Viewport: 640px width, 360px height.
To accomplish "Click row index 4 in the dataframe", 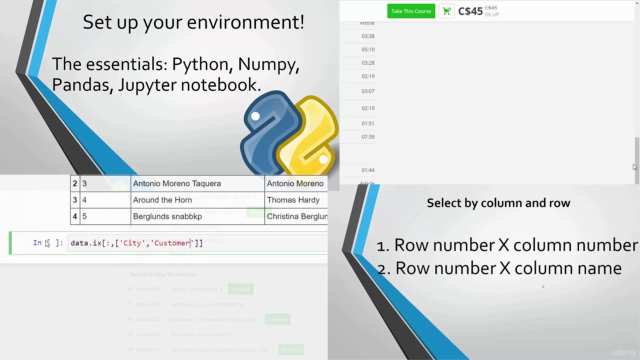I will (x=75, y=216).
